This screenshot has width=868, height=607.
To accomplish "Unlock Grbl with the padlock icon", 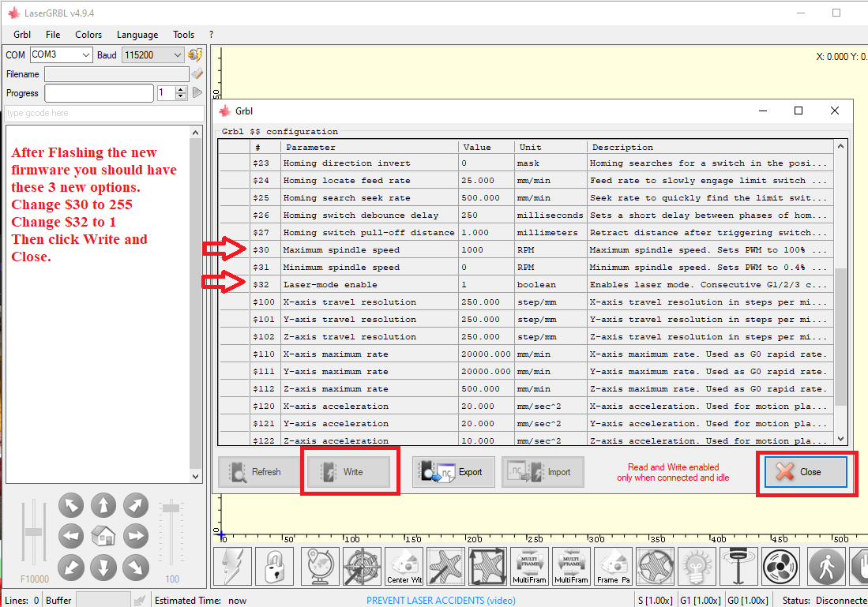I will point(275,567).
